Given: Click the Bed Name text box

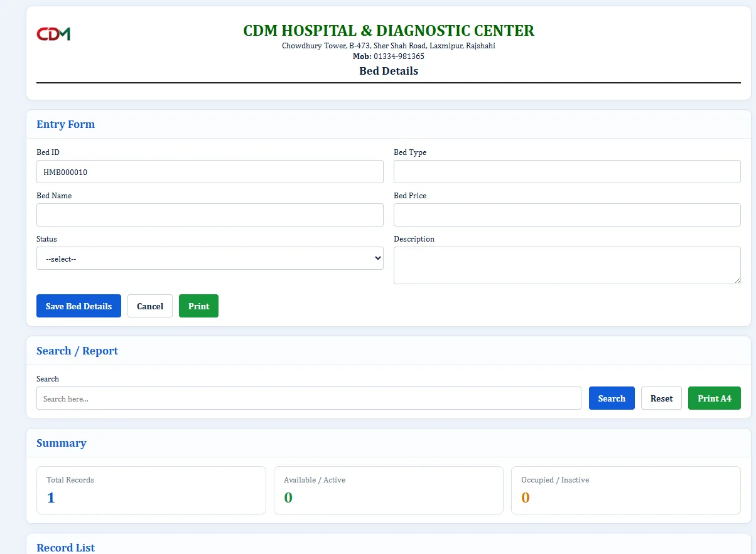Looking at the screenshot, I should (x=210, y=215).
